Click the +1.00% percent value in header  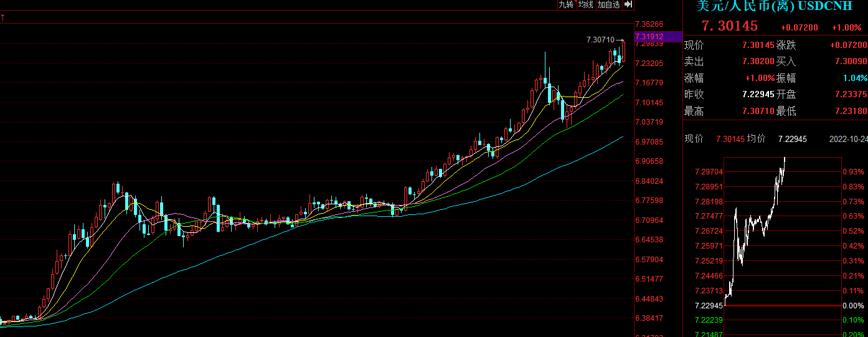pos(847,27)
